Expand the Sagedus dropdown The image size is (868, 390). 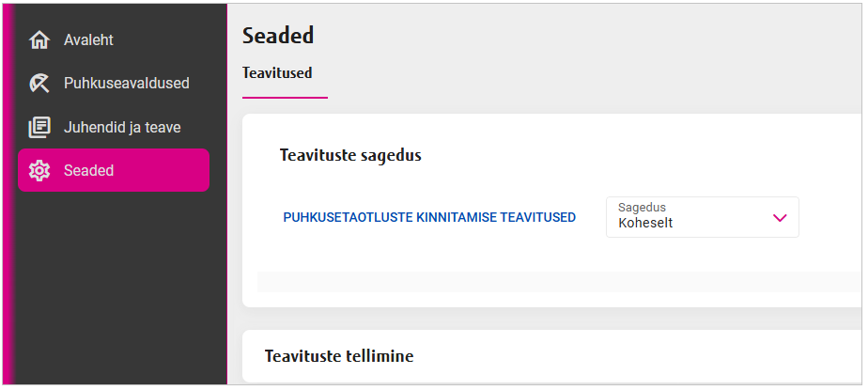coord(702,217)
